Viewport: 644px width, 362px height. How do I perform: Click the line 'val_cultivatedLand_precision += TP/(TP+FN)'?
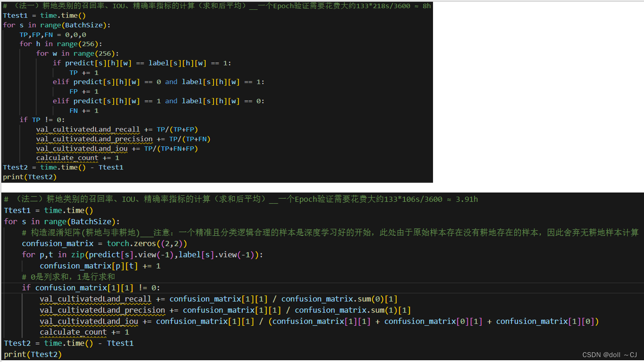point(123,139)
